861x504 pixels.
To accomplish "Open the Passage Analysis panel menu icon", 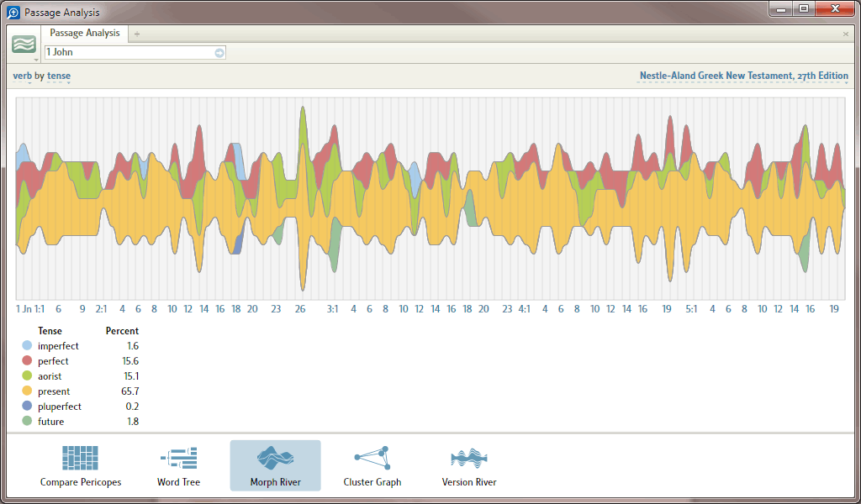I will point(24,45).
